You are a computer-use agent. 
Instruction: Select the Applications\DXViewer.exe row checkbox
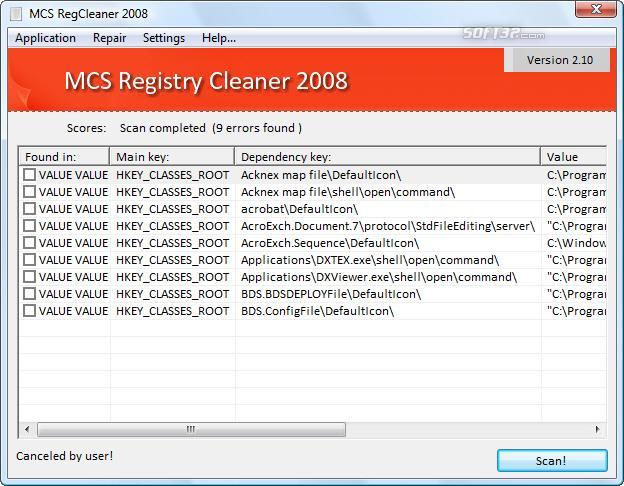pyautogui.click(x=29, y=277)
